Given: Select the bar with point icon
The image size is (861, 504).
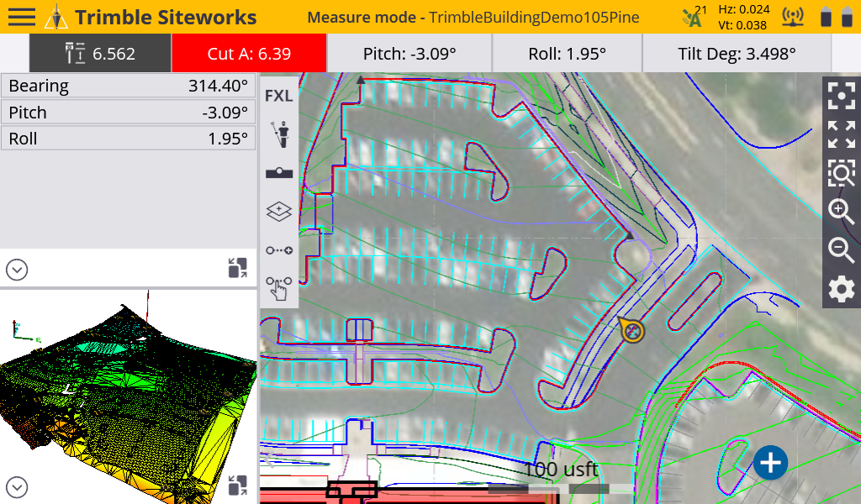Looking at the screenshot, I should coord(279,173).
